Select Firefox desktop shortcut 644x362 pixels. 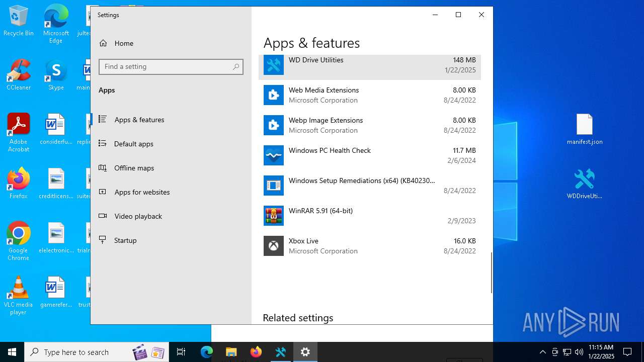click(19, 184)
